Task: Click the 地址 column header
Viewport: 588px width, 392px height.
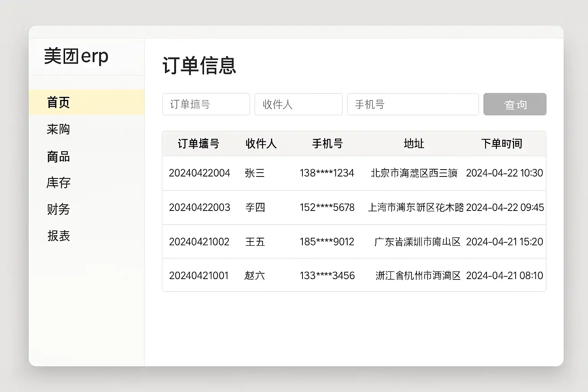Action: point(414,144)
